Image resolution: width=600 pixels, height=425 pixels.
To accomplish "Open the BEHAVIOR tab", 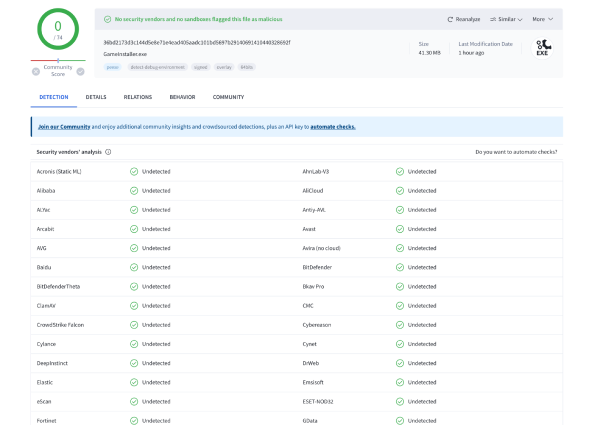I will coord(182,97).
